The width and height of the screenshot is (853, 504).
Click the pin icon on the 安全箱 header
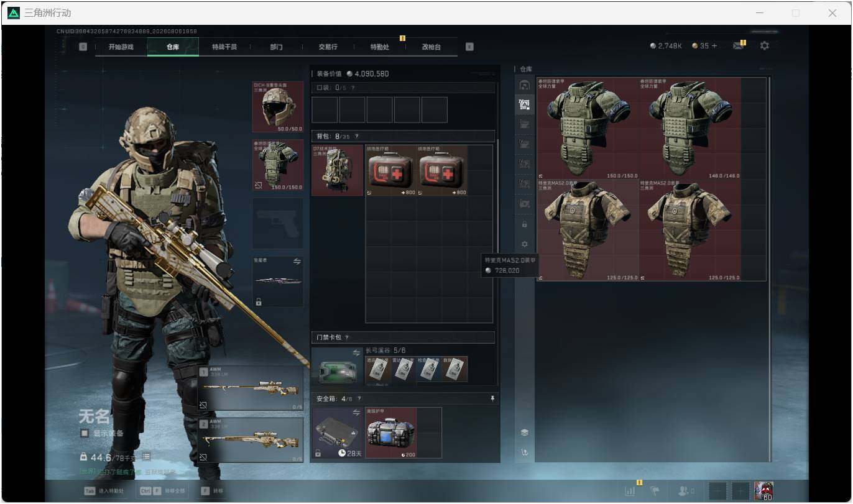point(492,398)
